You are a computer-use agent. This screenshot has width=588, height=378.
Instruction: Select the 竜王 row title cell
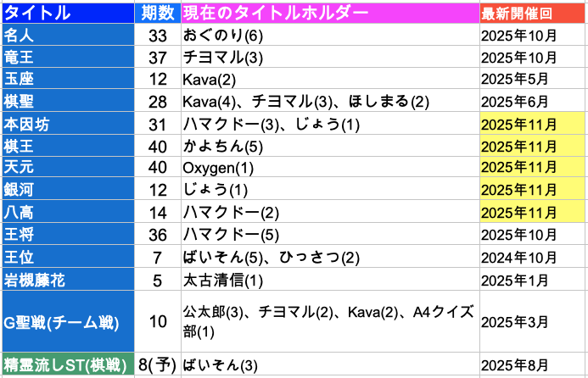pyautogui.click(x=68, y=58)
